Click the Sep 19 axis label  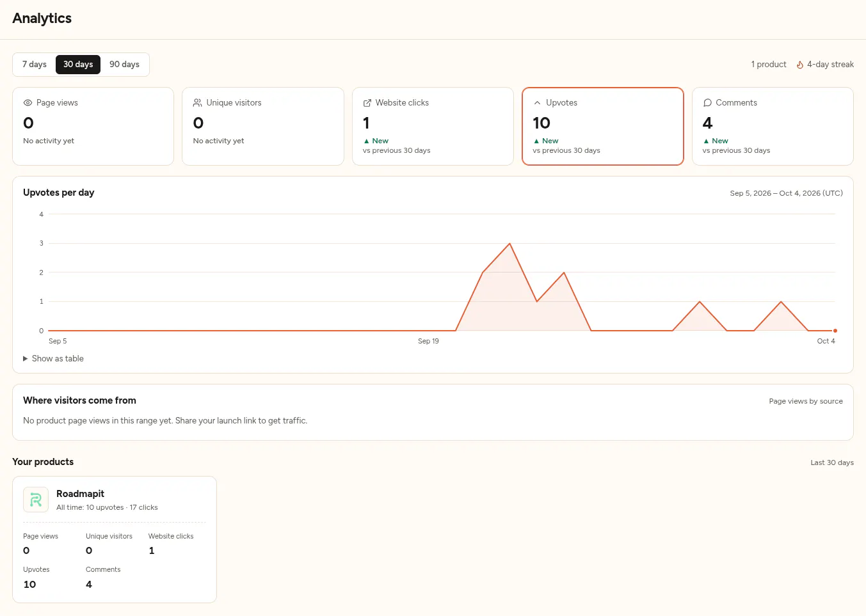(428, 341)
